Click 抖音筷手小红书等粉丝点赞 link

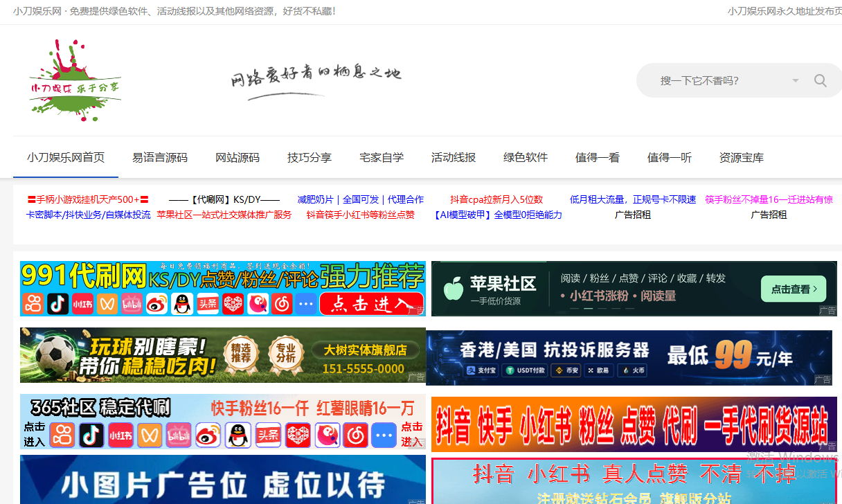[360, 215]
